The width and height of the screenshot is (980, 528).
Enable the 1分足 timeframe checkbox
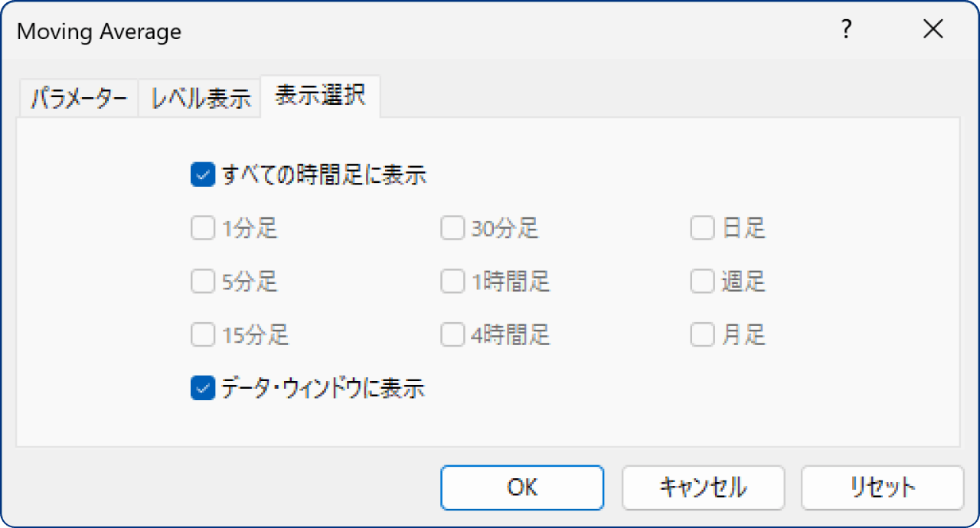[202, 227]
